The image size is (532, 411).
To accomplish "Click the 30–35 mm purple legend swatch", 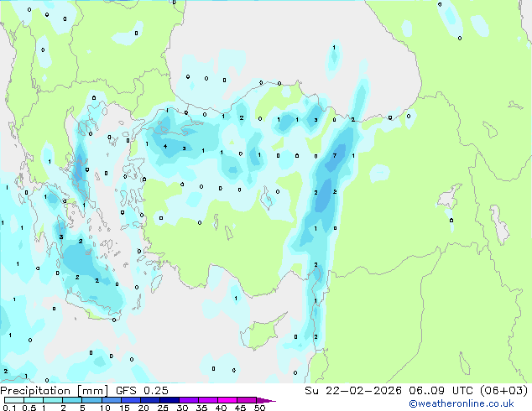I will point(188,400).
